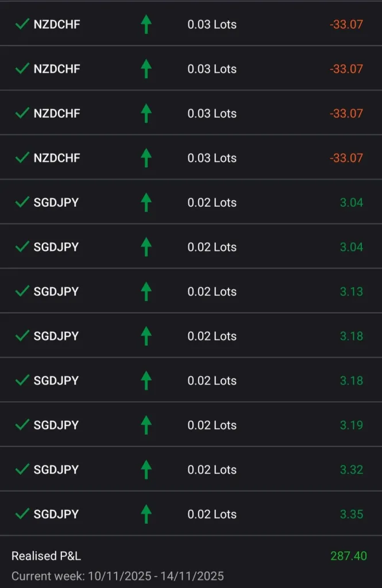Click the green up arrow on the 3.13 SGDJPY trade

(x=146, y=291)
